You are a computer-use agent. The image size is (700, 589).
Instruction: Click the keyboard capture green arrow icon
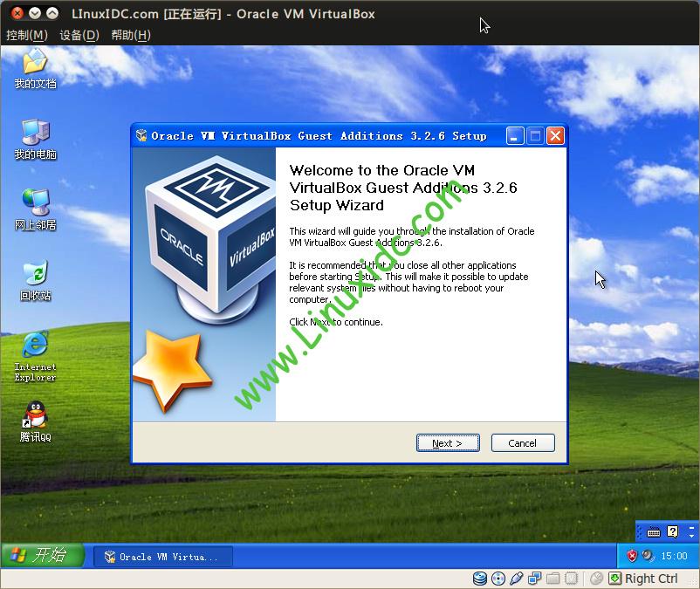(614, 579)
